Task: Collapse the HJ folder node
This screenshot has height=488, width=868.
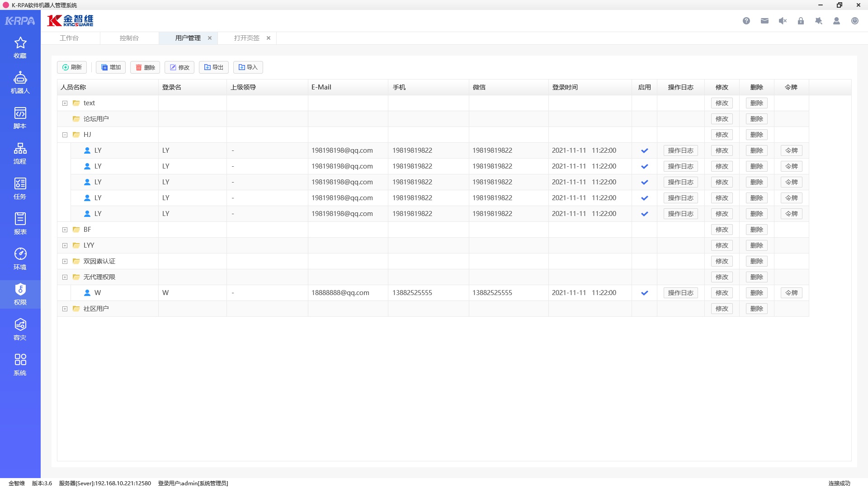Action: coord(65,135)
